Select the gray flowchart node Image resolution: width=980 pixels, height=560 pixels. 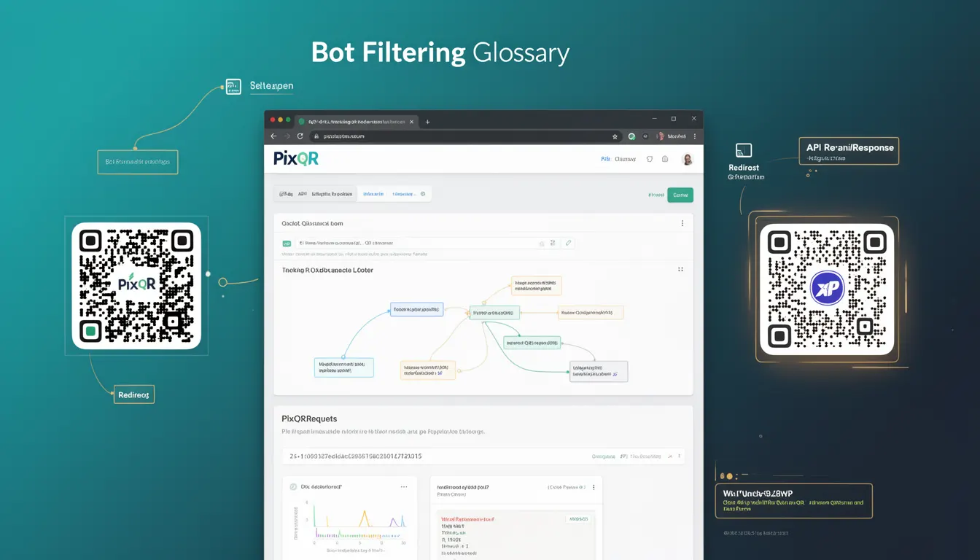tap(599, 371)
